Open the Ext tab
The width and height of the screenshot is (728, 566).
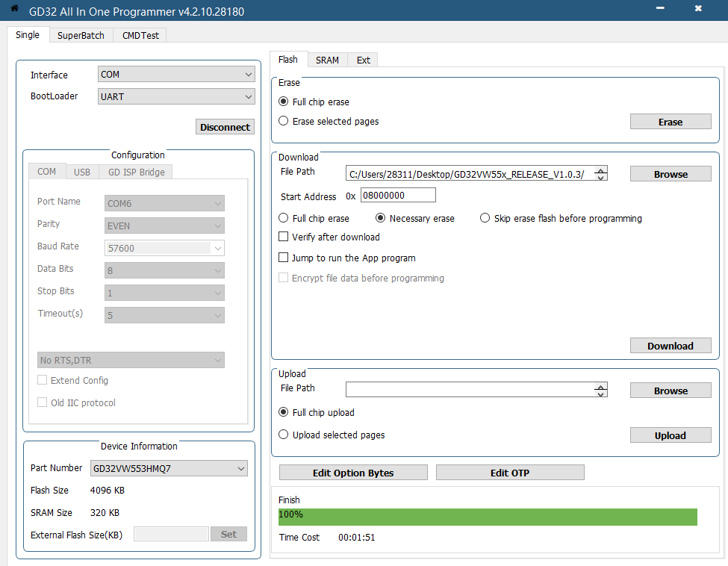click(x=363, y=60)
